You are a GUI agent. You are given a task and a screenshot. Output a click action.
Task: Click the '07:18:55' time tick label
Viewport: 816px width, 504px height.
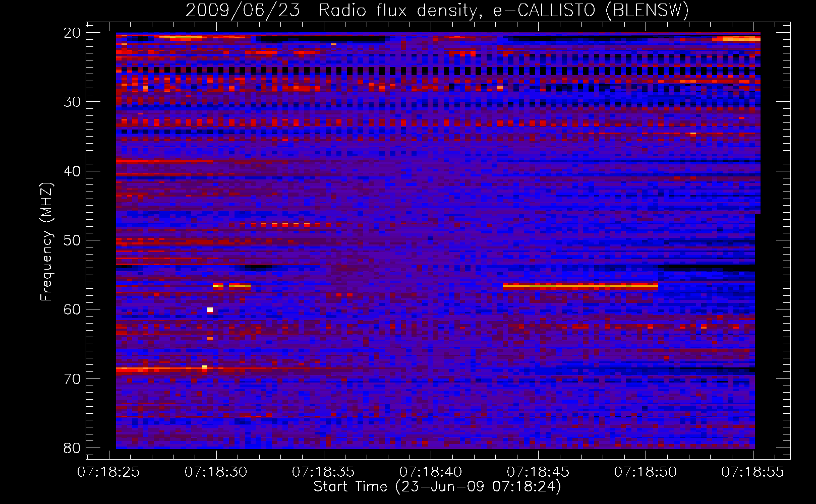pos(753,472)
